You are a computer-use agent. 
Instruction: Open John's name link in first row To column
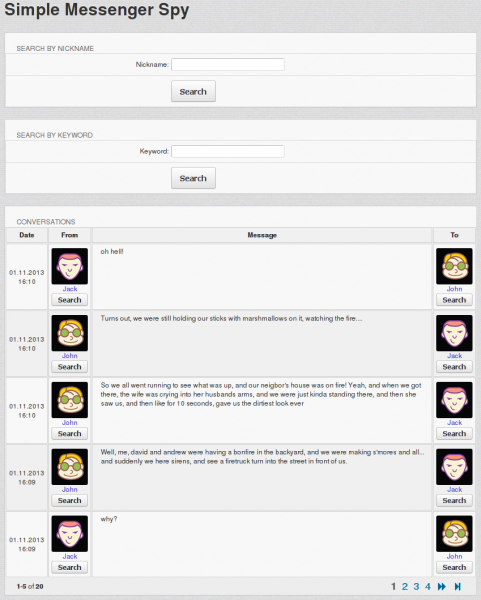[454, 289]
